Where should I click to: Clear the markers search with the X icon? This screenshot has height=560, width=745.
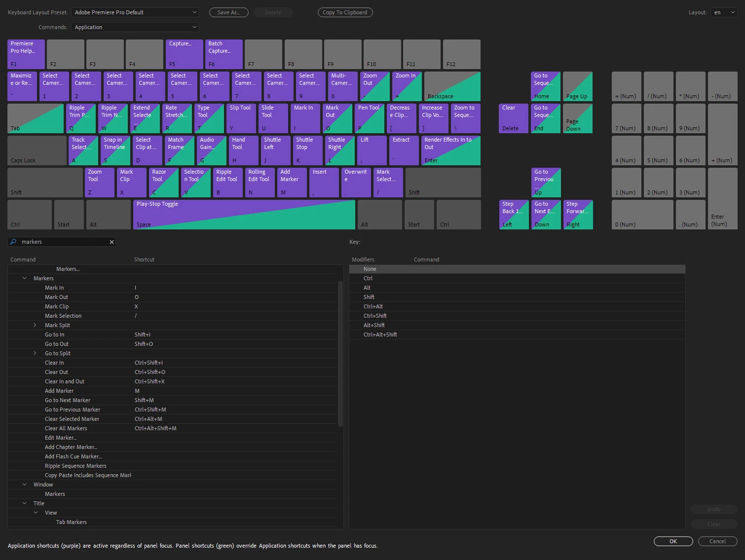coord(112,242)
